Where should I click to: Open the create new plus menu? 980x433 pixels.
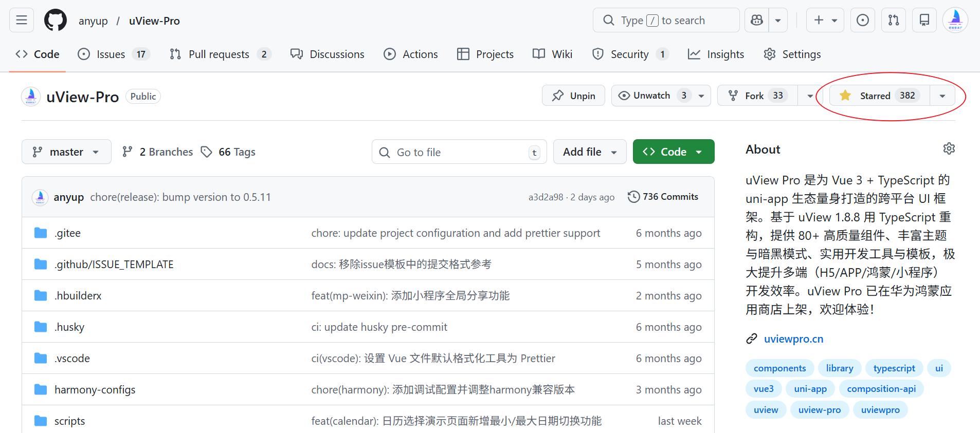pyautogui.click(x=825, y=20)
